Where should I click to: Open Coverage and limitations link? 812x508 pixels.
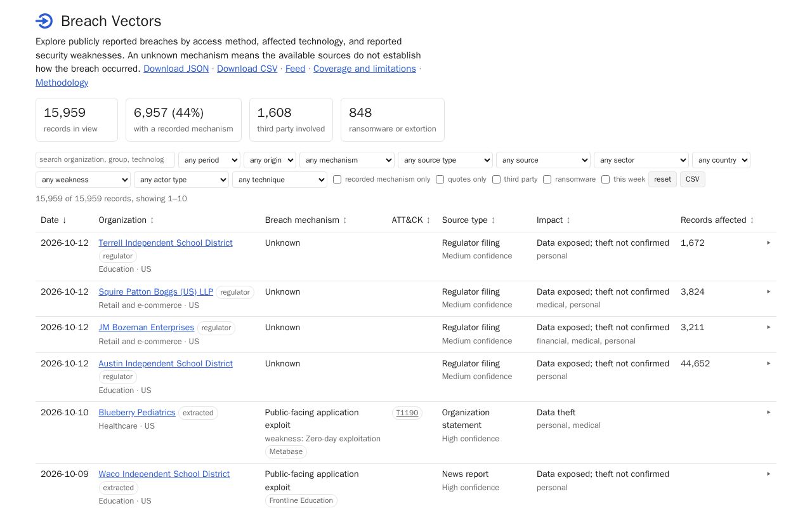click(x=365, y=69)
